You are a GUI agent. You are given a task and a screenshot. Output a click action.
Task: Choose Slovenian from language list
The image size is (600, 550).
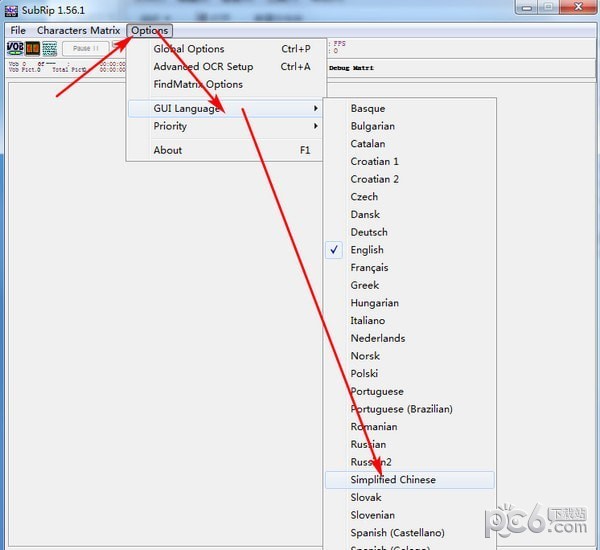pos(409,515)
